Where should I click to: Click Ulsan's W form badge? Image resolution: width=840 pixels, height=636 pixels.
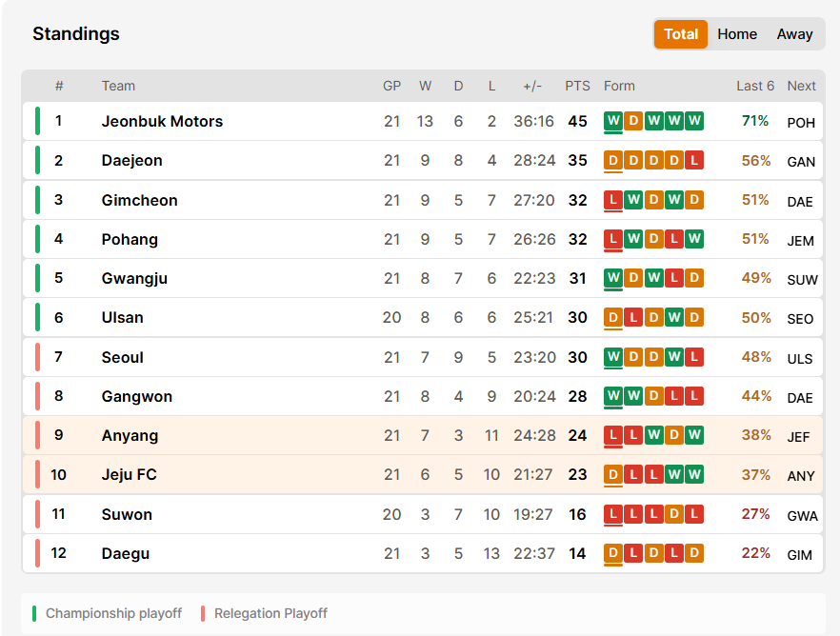674,317
